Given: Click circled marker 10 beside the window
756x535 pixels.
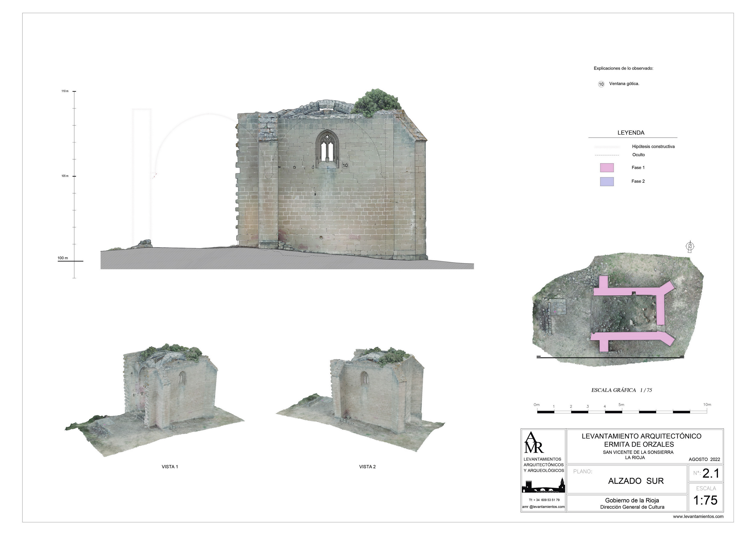Looking at the screenshot, I should [345, 165].
